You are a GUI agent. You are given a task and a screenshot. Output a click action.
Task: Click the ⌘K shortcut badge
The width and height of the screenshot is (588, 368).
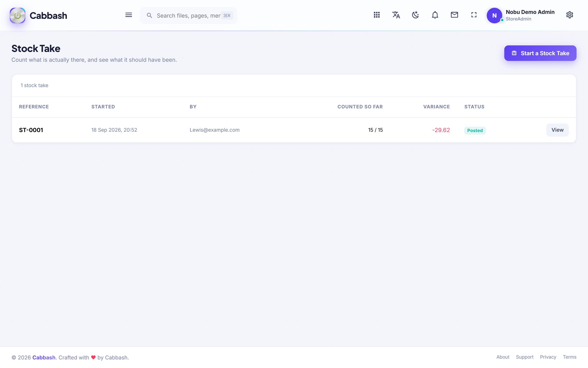pyautogui.click(x=227, y=16)
